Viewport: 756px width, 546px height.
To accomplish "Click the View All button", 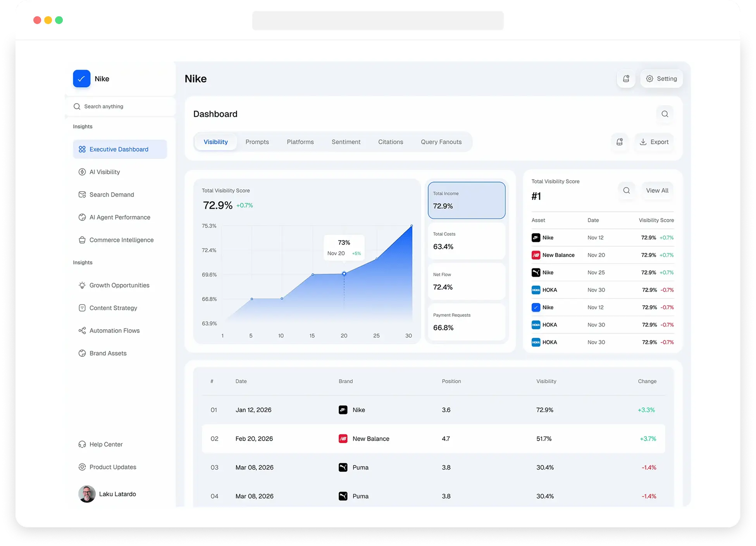I will coord(657,190).
